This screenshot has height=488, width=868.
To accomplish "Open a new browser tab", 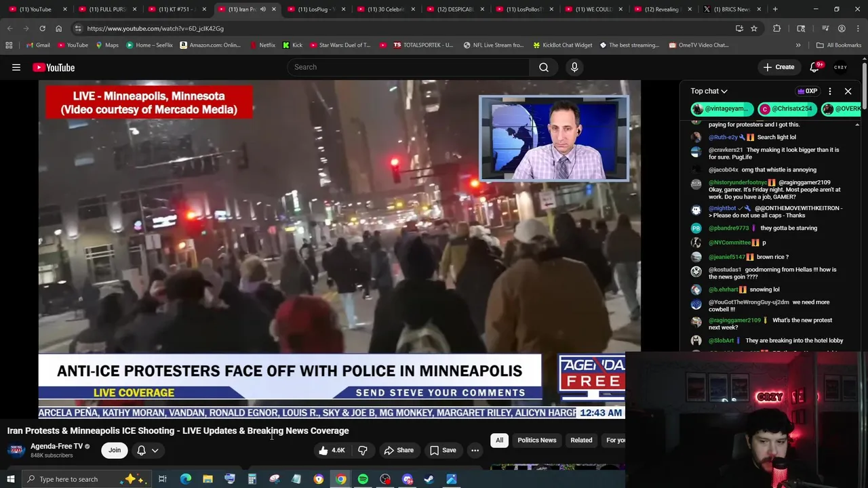I will pyautogui.click(x=775, y=9).
